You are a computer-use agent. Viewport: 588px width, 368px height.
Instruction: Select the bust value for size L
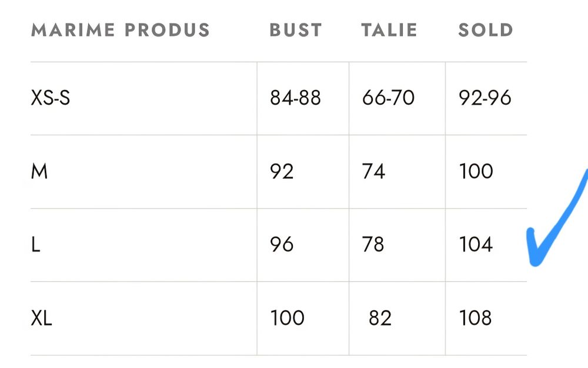pyautogui.click(x=282, y=244)
